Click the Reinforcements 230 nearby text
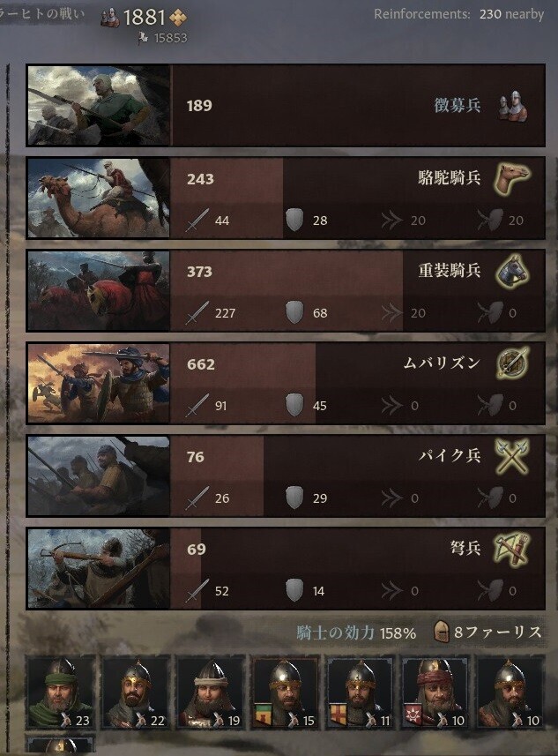Image resolution: width=558 pixels, height=756 pixels. (458, 14)
